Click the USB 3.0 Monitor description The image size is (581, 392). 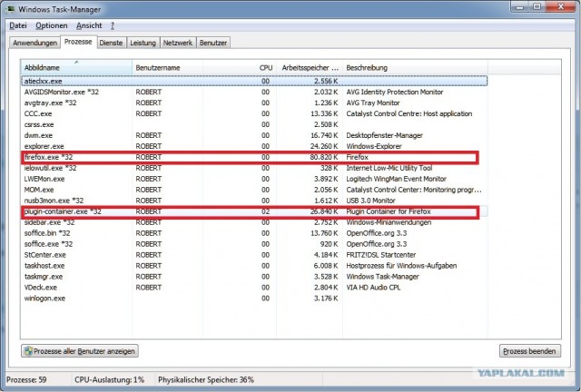point(371,201)
